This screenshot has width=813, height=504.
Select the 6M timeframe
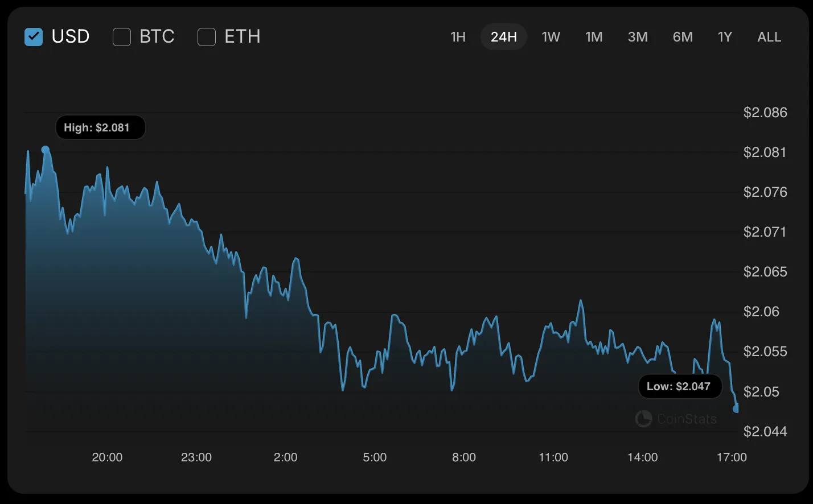[682, 36]
